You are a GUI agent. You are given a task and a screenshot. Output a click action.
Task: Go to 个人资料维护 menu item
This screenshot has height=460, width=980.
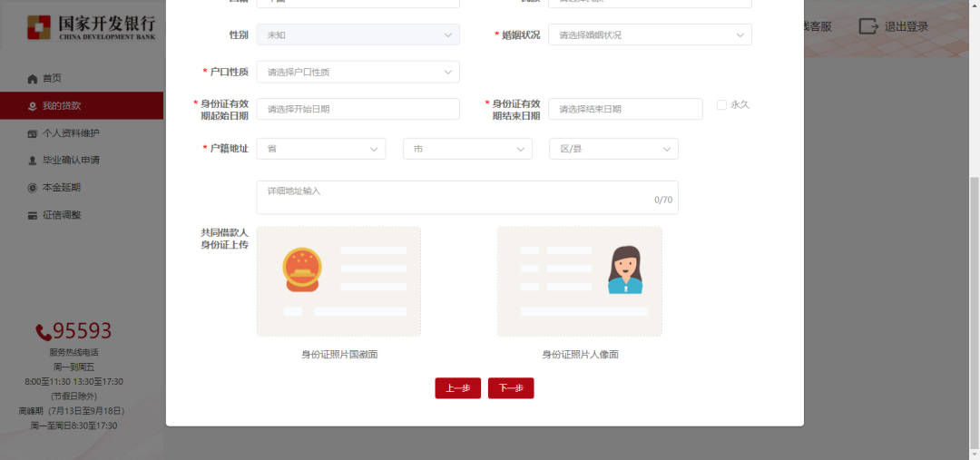71,133
